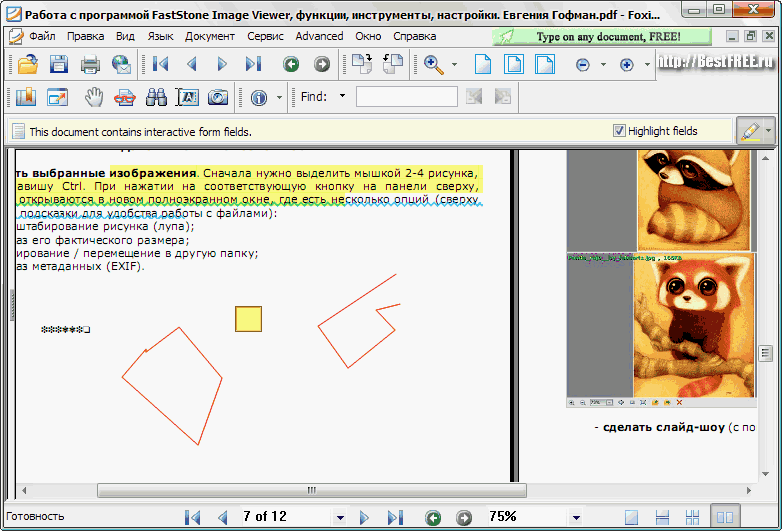
Task: Email the document with globe envelope icon
Action: click(x=121, y=64)
